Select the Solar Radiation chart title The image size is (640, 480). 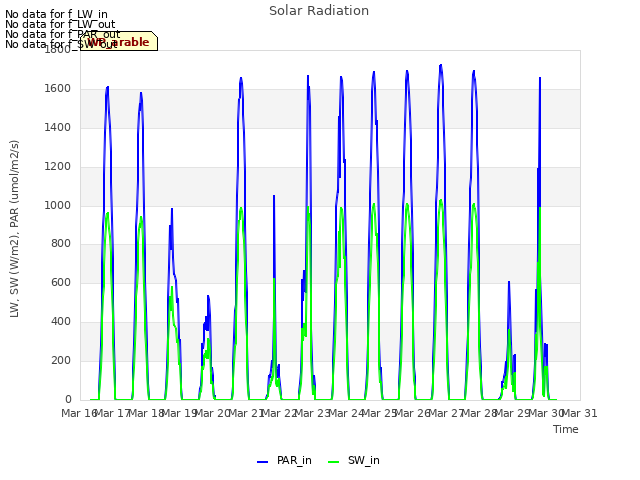coord(319,11)
